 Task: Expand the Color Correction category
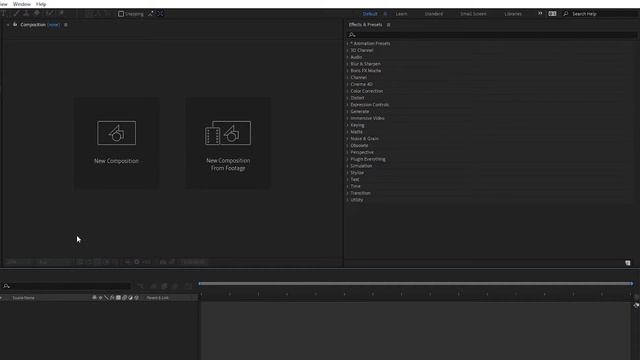[348, 91]
